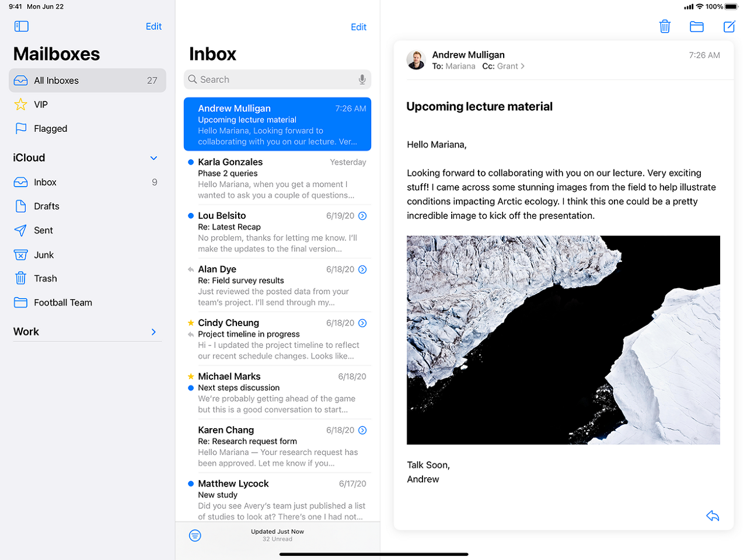Open the Lou Belsito thread arrow

pyautogui.click(x=362, y=216)
